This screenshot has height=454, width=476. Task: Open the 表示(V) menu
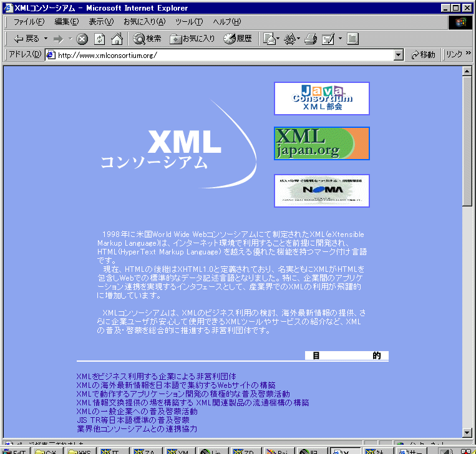pyautogui.click(x=101, y=22)
